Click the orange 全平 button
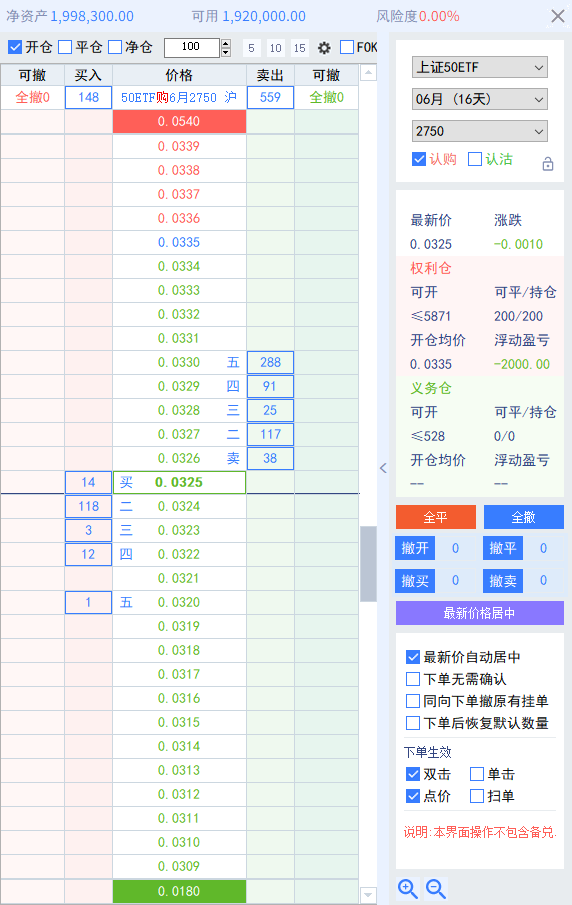Image resolution: width=572 pixels, height=905 pixels. (436, 517)
